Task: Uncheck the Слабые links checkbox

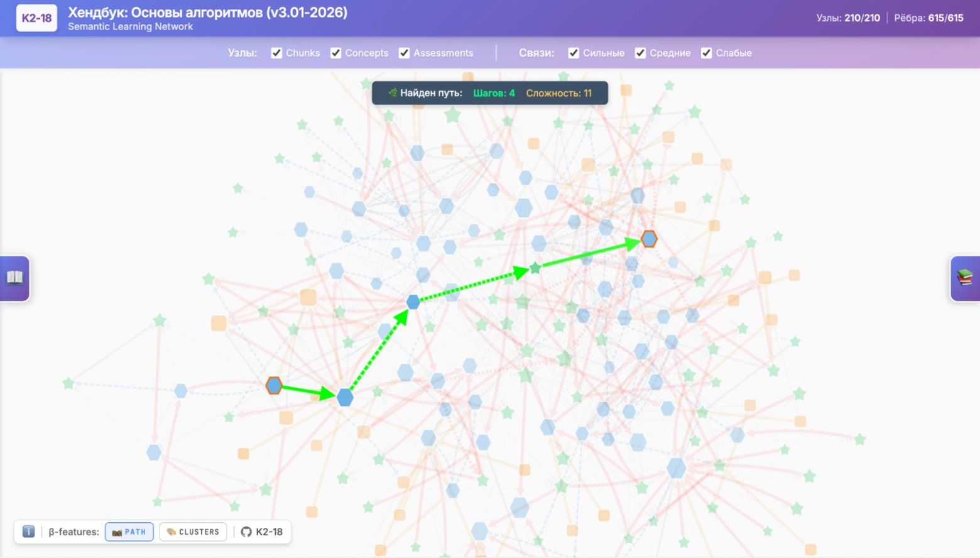Action: tap(707, 53)
